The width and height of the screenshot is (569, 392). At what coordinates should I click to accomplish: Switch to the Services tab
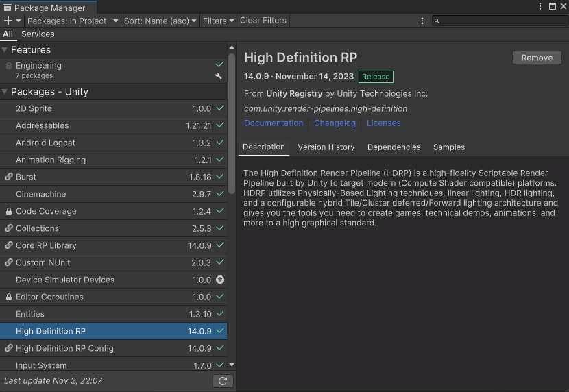pos(38,34)
